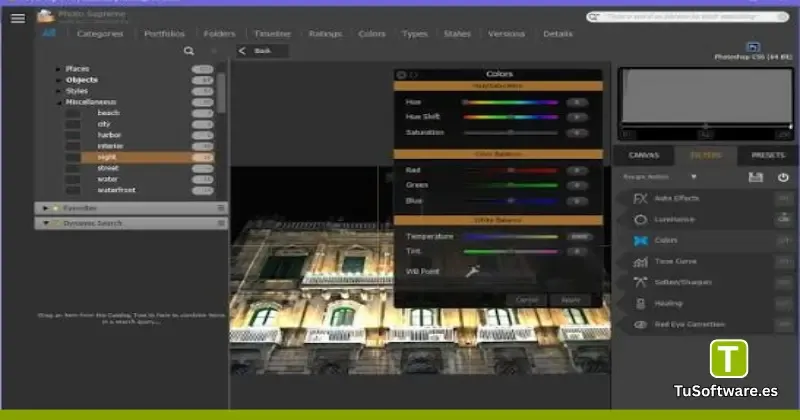Toggle the Soften/Sharpen filter switch
800x420 pixels.
point(784,282)
